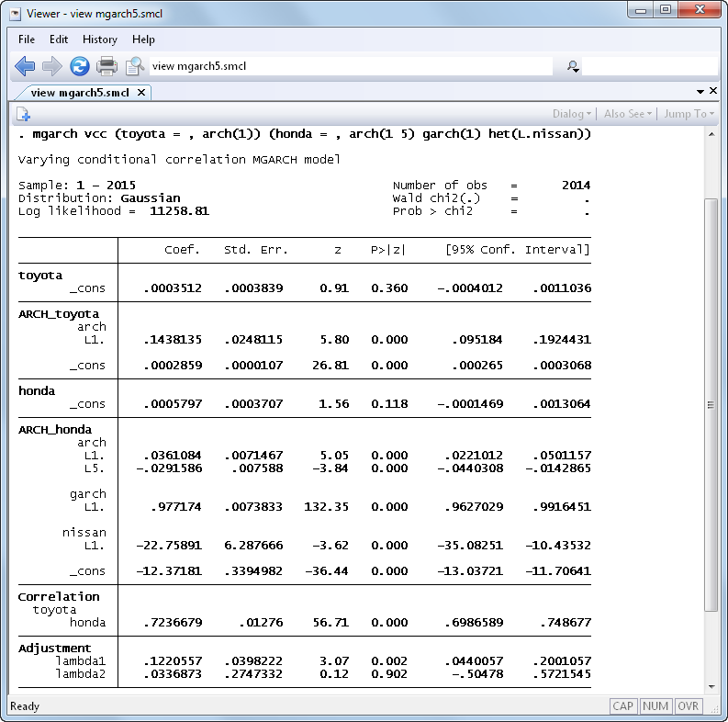This screenshot has width=728, height=722.
Task: Click z statistic 132.35
Action: [326, 507]
